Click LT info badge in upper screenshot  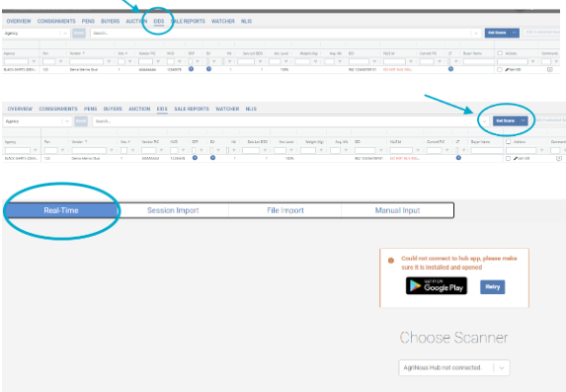point(450,69)
